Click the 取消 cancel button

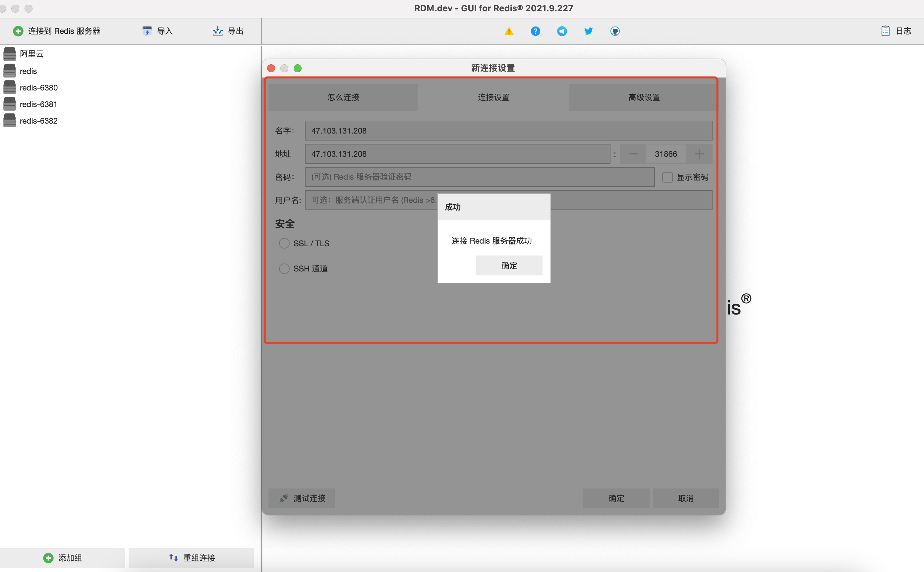[x=686, y=498]
